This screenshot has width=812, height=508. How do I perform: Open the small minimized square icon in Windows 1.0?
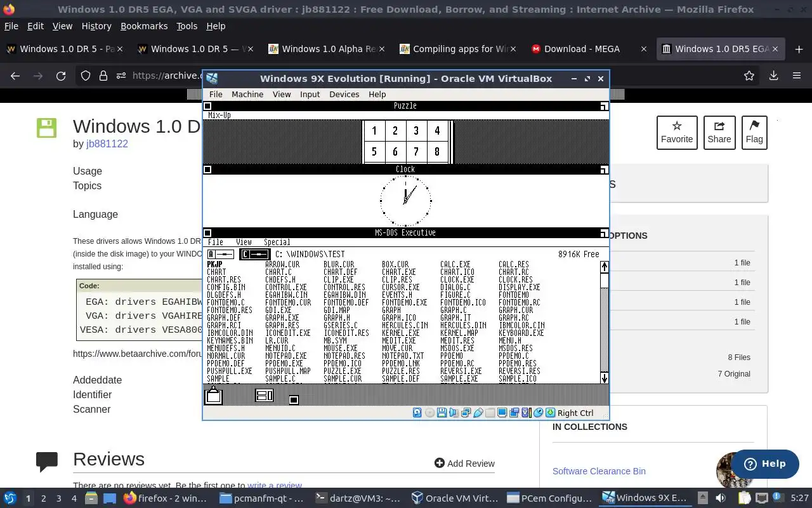pos(294,399)
